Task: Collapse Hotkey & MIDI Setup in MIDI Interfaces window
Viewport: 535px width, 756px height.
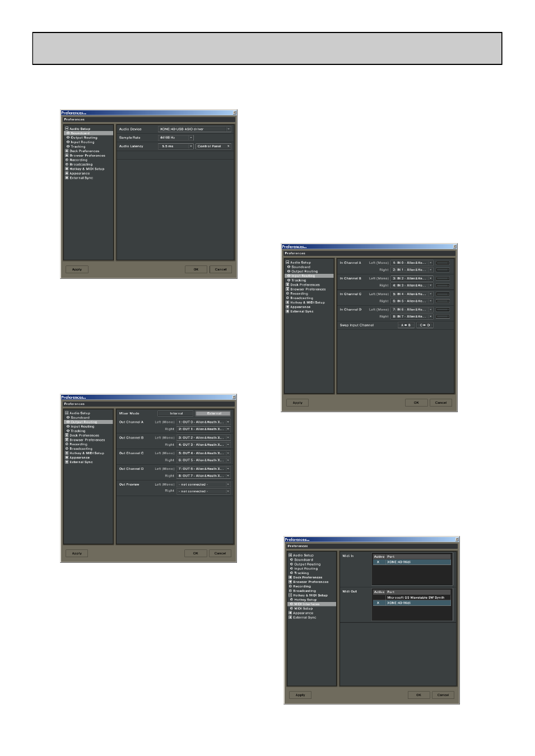Action: click(x=290, y=595)
